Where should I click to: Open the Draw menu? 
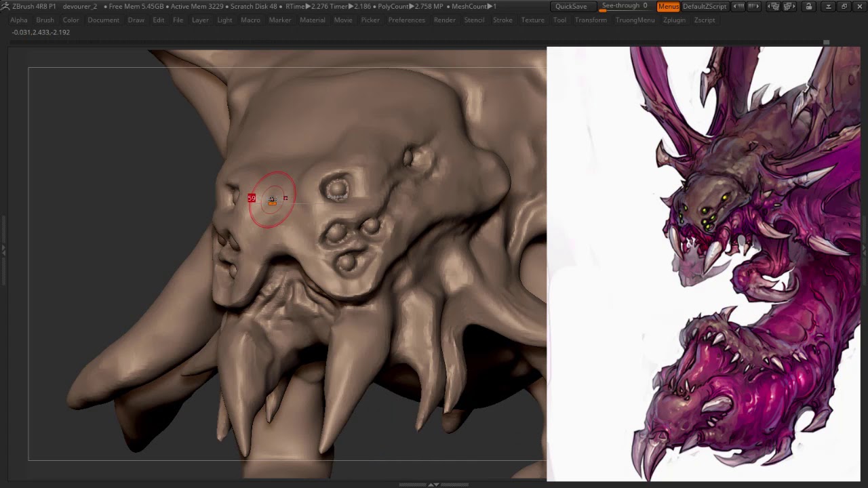tap(136, 20)
